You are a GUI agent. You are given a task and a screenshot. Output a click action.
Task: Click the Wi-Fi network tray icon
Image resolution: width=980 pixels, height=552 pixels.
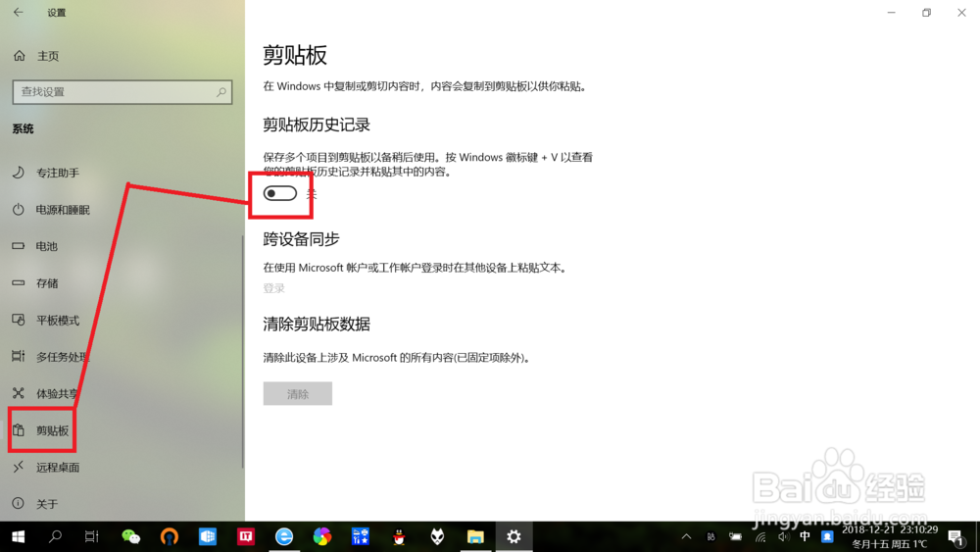point(760,537)
